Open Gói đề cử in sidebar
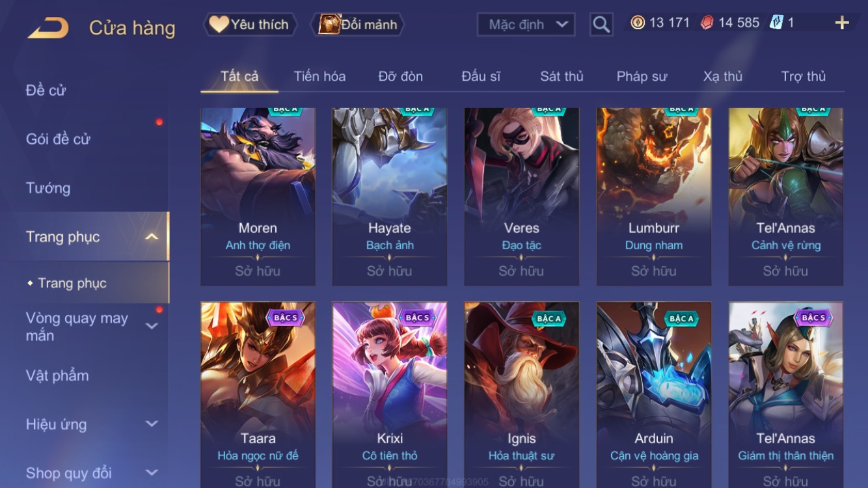Image resolution: width=868 pixels, height=488 pixels. click(58, 139)
